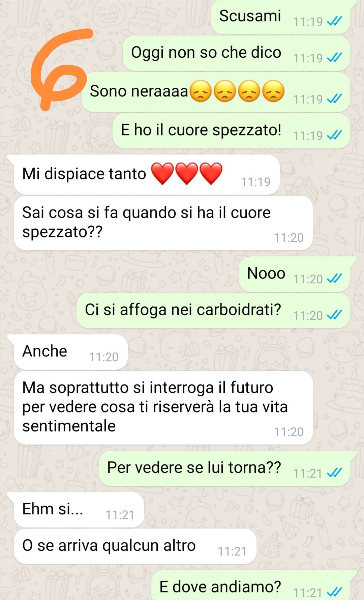Screen dimensions: 364x600
Task: Tap the 'Ehm si...' message bubble
Action: (x=79, y=510)
